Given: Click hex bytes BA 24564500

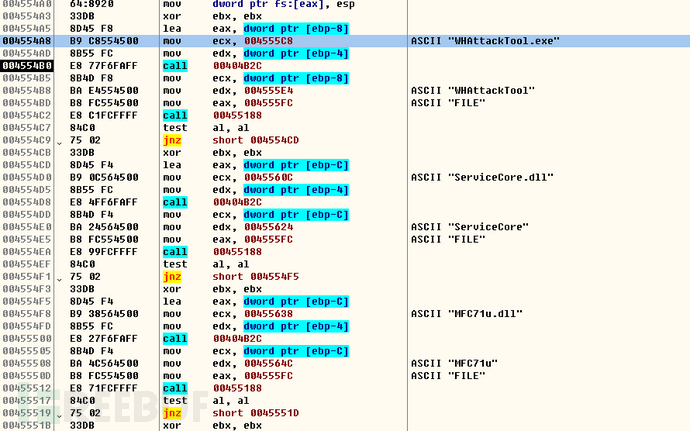Looking at the screenshot, I should coord(104,227).
